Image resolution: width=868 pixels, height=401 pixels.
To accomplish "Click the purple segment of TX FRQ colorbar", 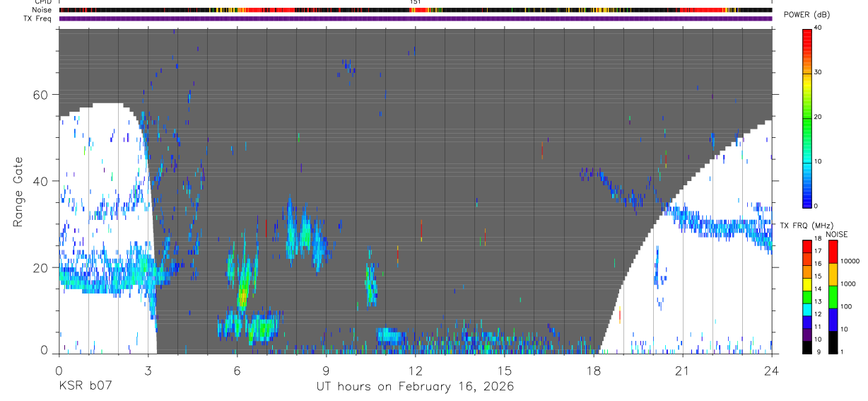I will 808,335.
